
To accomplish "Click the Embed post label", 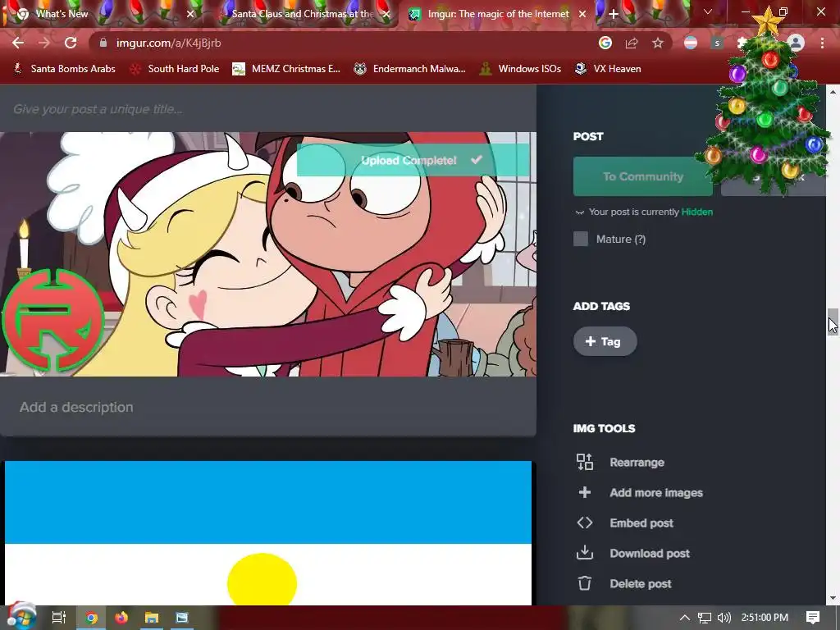I will (641, 523).
